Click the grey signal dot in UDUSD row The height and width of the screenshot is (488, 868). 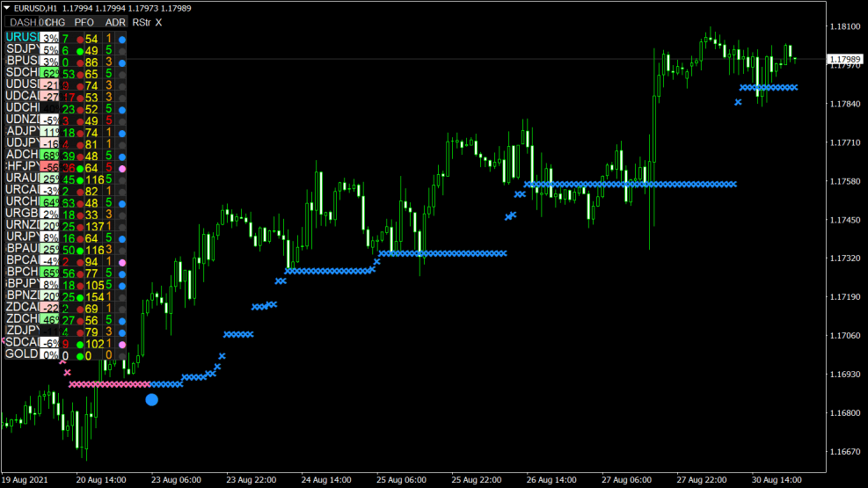click(121, 86)
